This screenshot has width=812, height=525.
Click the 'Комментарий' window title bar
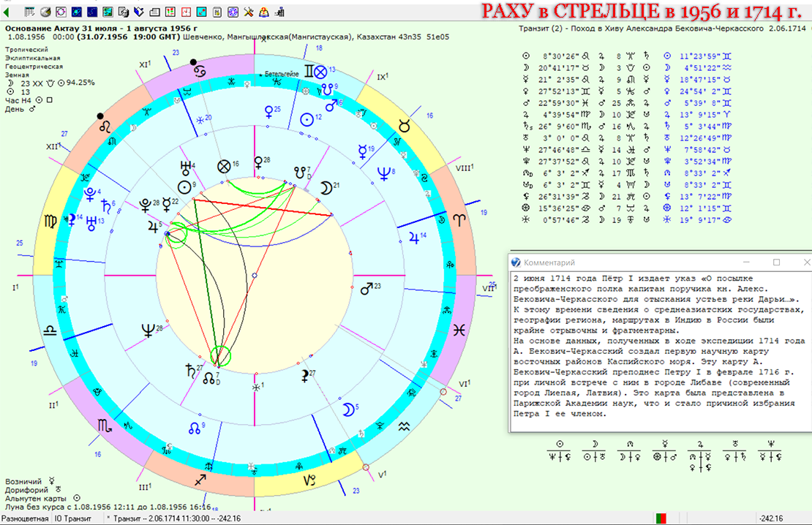coord(622,262)
